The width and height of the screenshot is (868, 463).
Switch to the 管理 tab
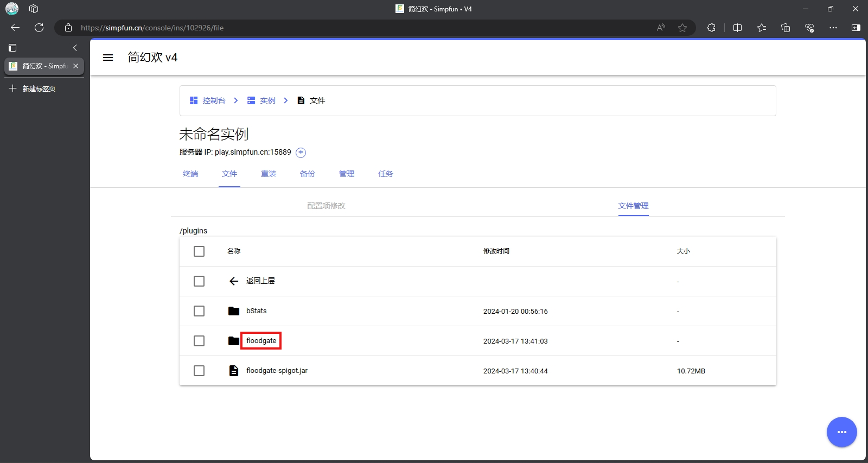347,174
